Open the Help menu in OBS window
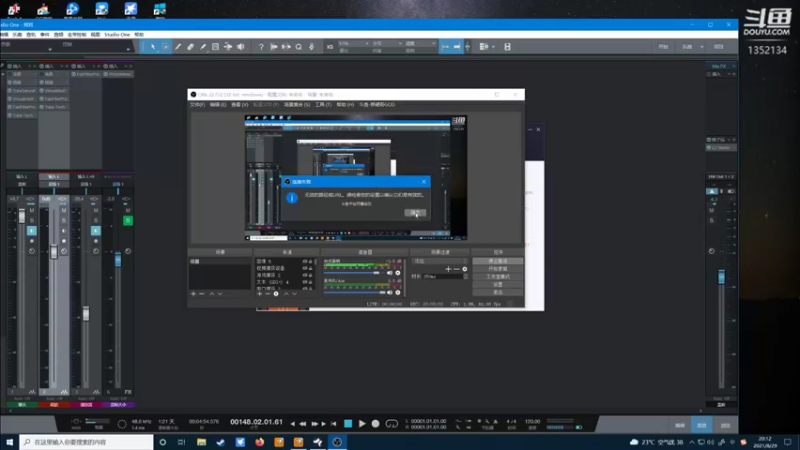The width and height of the screenshot is (800, 450). coord(345,105)
